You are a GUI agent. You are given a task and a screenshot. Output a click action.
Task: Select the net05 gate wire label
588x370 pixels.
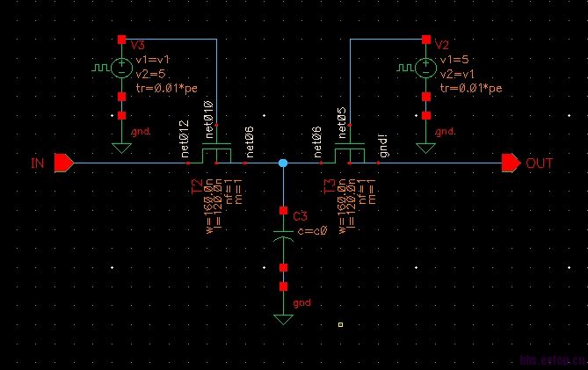tap(342, 122)
